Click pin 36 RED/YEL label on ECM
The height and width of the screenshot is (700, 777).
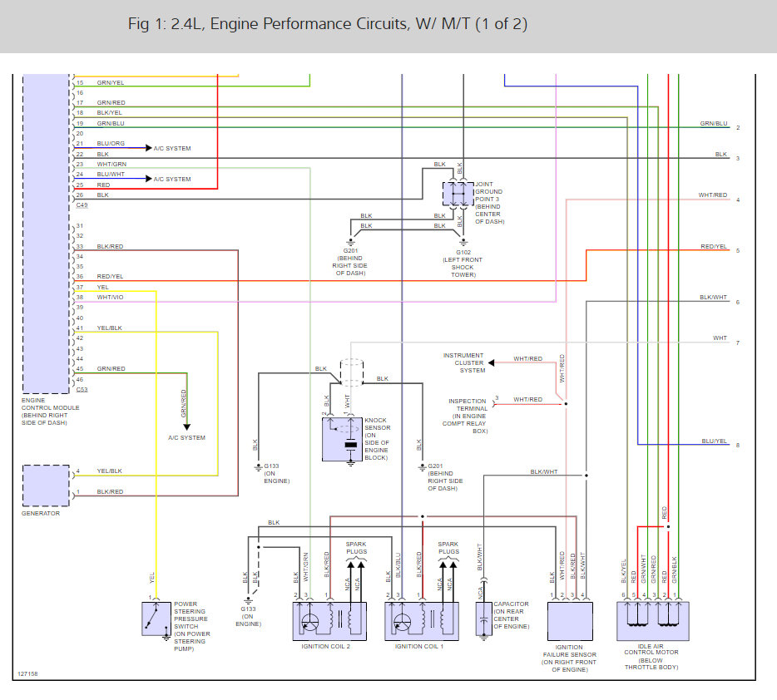pyautogui.click(x=110, y=276)
